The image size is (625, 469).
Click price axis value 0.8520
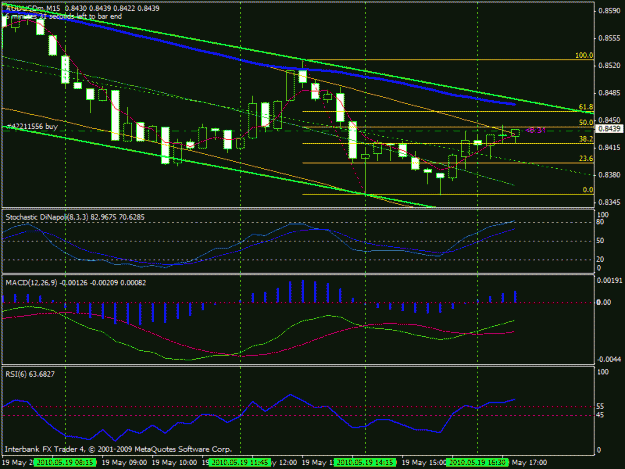pos(609,65)
